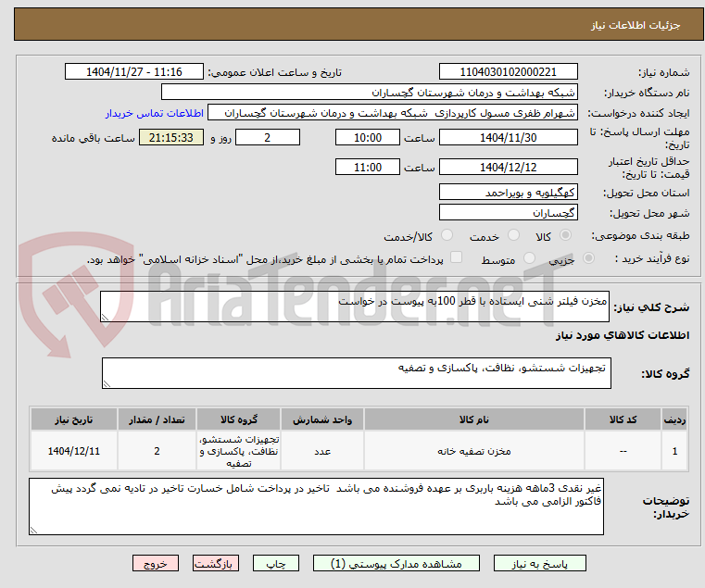Click the buyer organization name field
Image resolution: width=705 pixels, height=588 pixels.
[x=369, y=93]
